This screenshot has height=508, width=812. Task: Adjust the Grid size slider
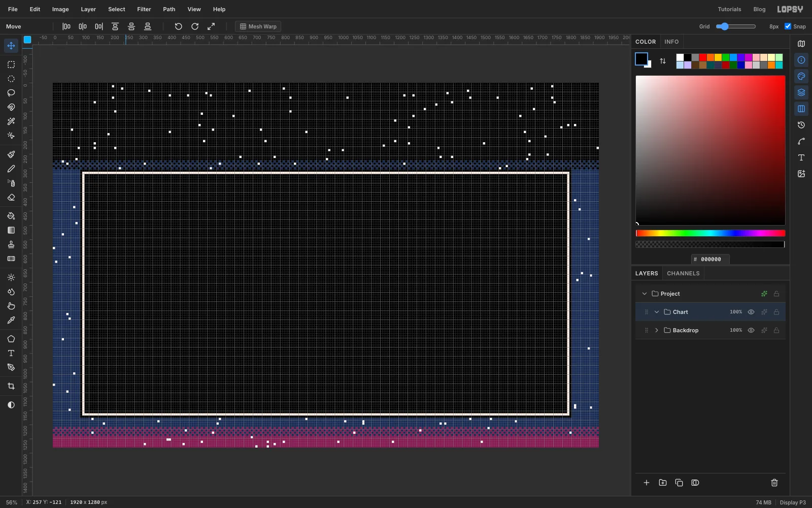[736, 26]
